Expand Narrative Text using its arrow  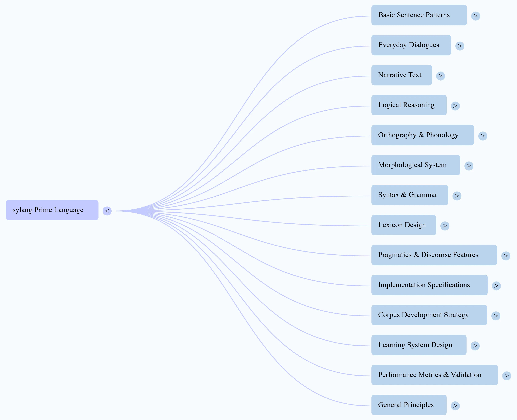click(x=440, y=76)
